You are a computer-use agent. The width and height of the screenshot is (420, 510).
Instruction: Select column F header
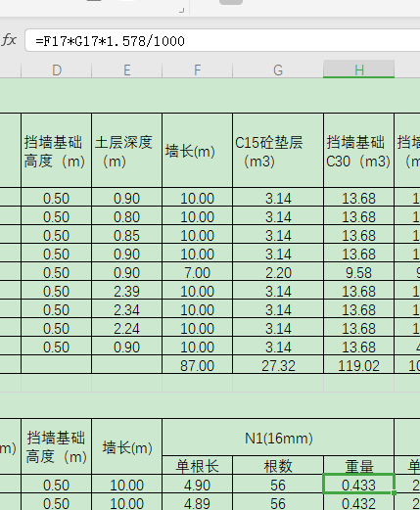(x=198, y=70)
